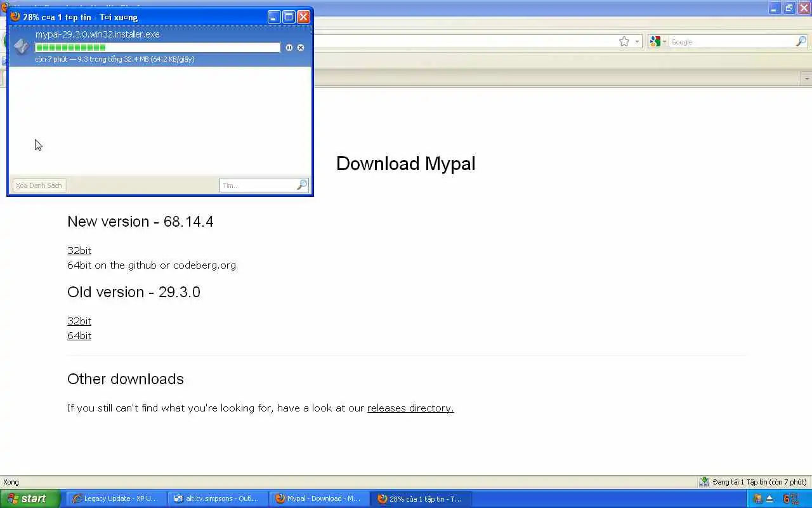The image size is (812, 508).
Task: Click the installer file icon in downloads list
Action: click(22, 46)
